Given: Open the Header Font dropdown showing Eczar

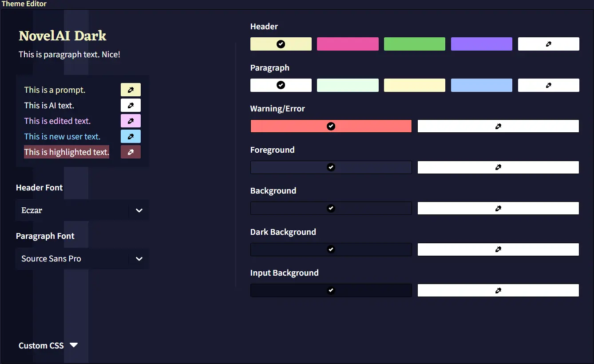Looking at the screenshot, I should (x=82, y=210).
